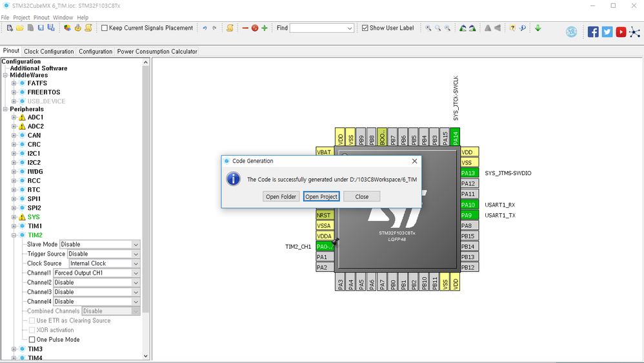Check the One Pulse Mode checkbox
This screenshot has width=644, height=363.
pos(32,340)
